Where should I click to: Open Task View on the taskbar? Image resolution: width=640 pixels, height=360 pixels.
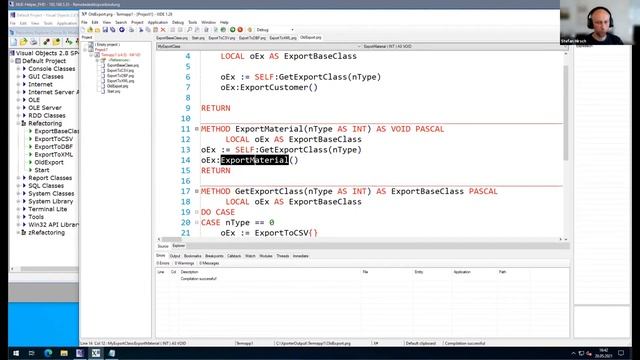point(31,353)
